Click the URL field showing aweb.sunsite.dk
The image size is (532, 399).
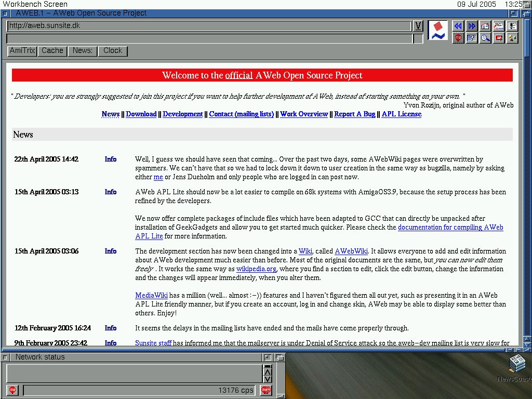209,26
